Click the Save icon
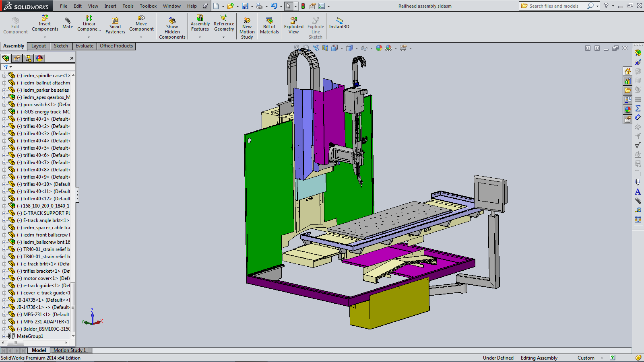The image size is (644, 362). click(x=245, y=6)
